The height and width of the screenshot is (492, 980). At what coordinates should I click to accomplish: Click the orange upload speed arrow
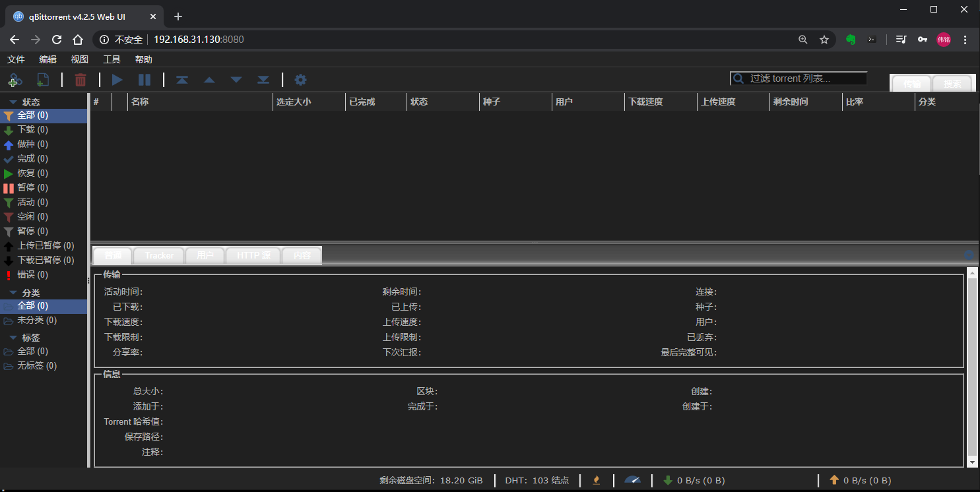[x=834, y=480]
